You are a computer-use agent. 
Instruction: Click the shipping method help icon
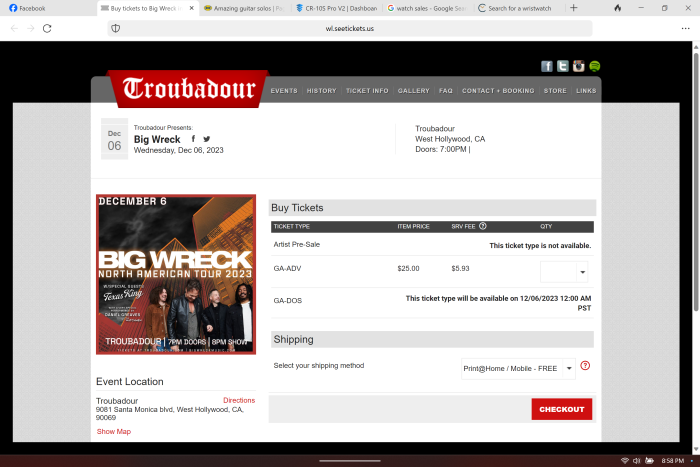coord(585,366)
